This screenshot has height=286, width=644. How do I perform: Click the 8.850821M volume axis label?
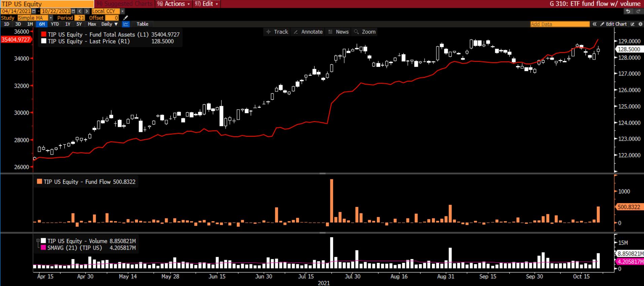point(630,254)
